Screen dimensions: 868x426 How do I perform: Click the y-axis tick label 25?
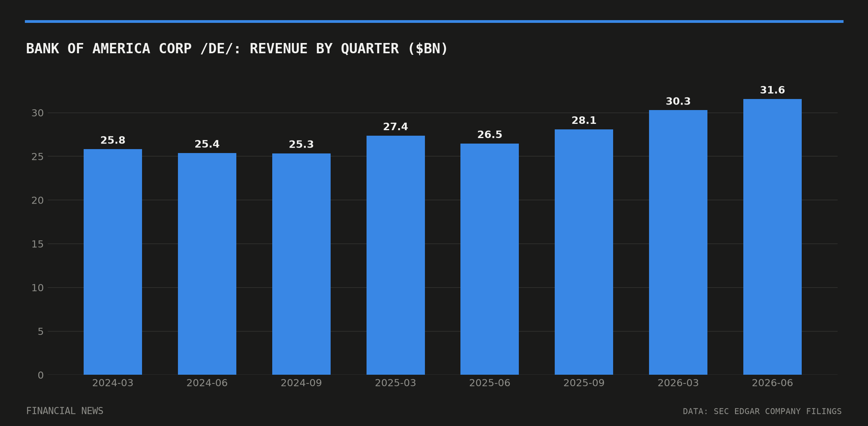pos(37,157)
